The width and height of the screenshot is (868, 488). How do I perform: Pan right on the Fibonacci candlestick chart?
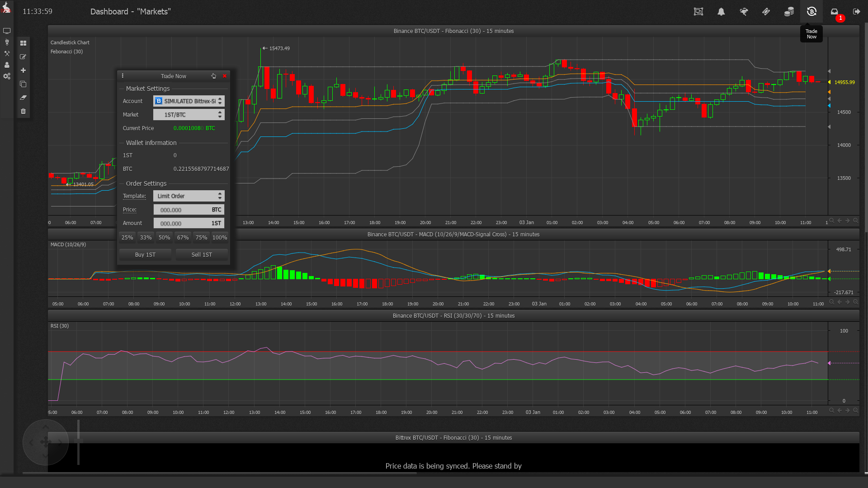coord(848,221)
